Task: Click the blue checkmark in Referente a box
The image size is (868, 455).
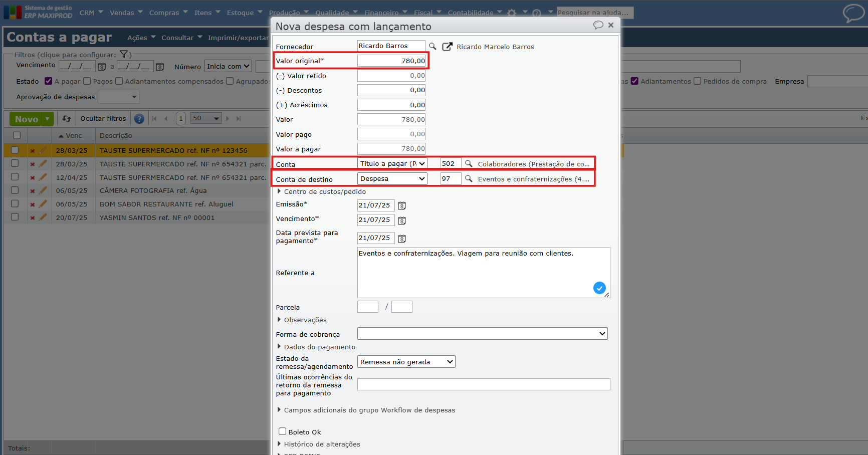Action: [599, 288]
